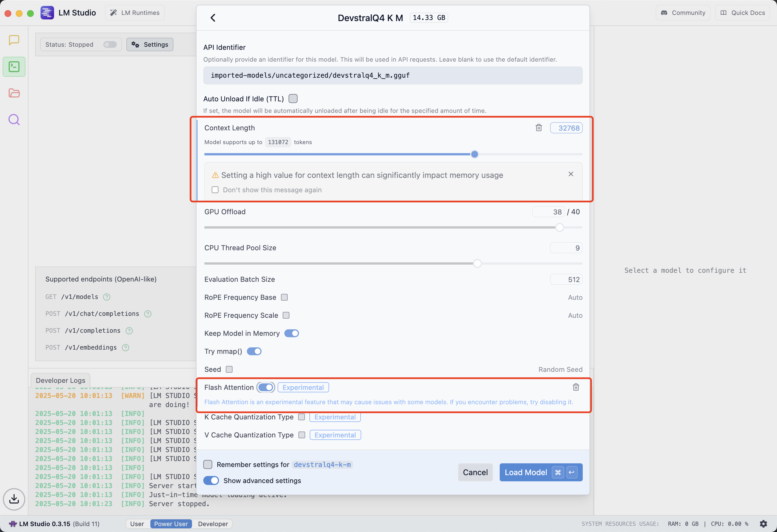This screenshot has height=532, width=777.
Task: Click the LM Studio icon in status bar
Action: (13, 524)
